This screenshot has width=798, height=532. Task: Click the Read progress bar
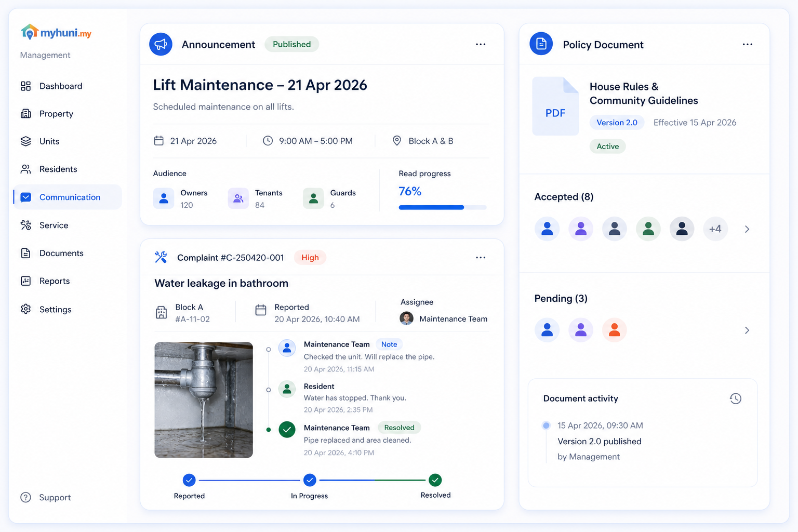coord(443,207)
